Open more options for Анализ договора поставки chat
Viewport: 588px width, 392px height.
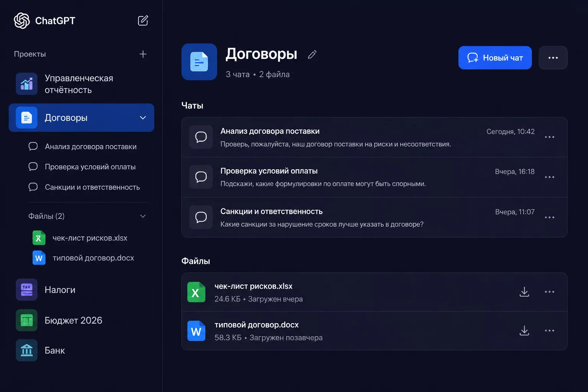(549, 137)
